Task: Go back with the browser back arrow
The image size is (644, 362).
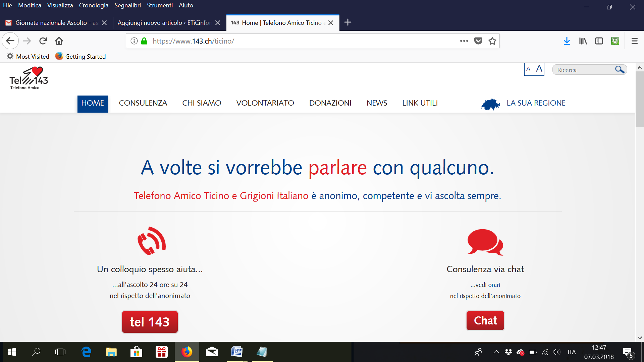Action: (10, 41)
